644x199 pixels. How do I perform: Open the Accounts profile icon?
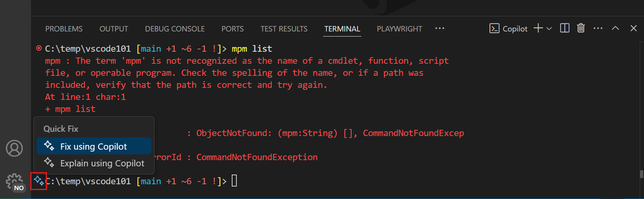[14, 148]
